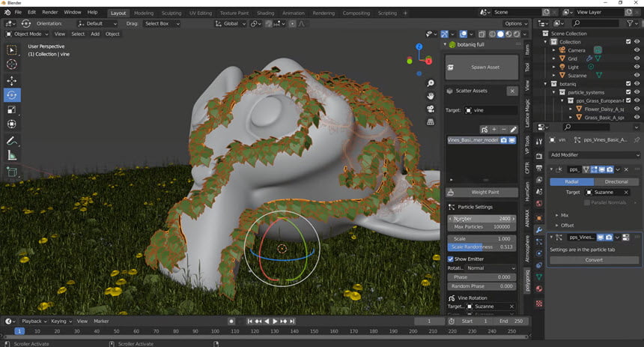Close the Scatter Assets panel with X

click(x=511, y=91)
